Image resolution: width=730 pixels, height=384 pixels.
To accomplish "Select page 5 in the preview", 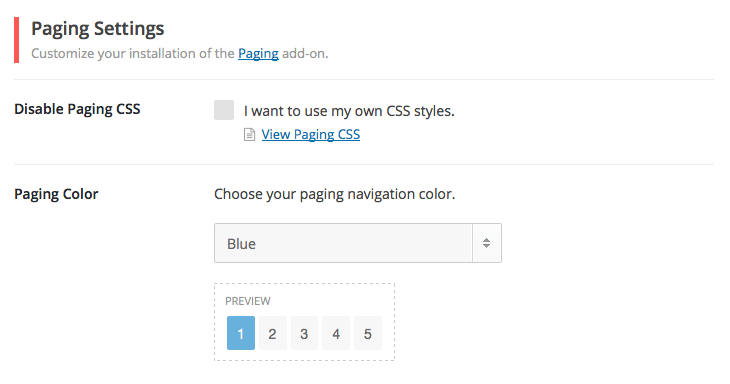I will coord(368,333).
